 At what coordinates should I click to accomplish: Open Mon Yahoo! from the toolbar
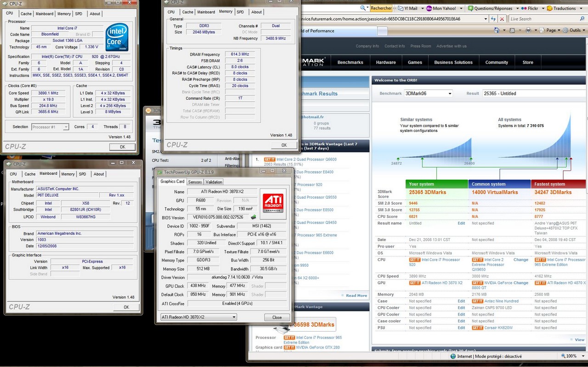point(440,8)
